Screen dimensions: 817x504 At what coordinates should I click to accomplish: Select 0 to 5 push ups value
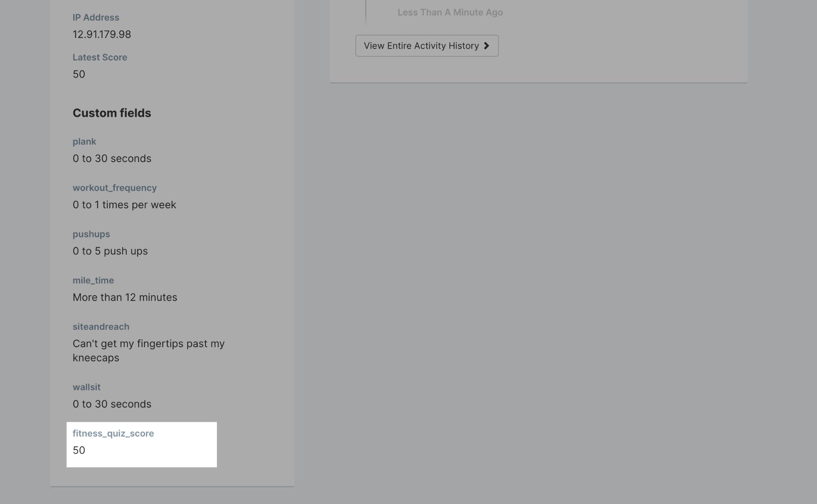point(110,251)
